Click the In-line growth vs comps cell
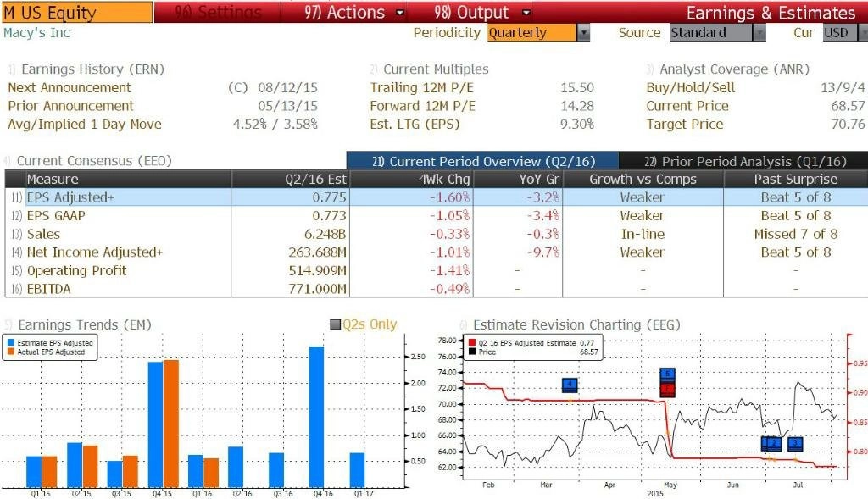The image size is (868, 499). 643,234
